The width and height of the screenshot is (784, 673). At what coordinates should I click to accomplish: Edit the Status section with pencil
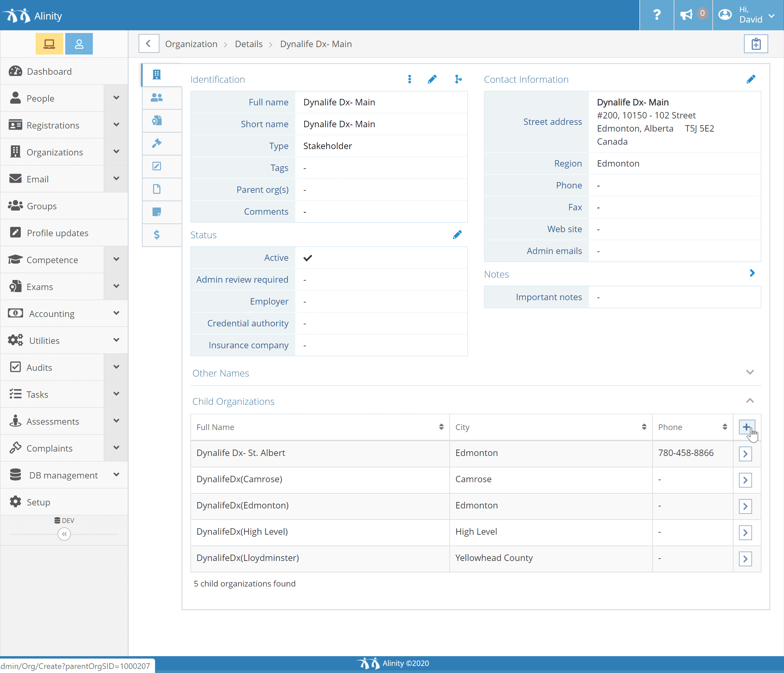[457, 235]
